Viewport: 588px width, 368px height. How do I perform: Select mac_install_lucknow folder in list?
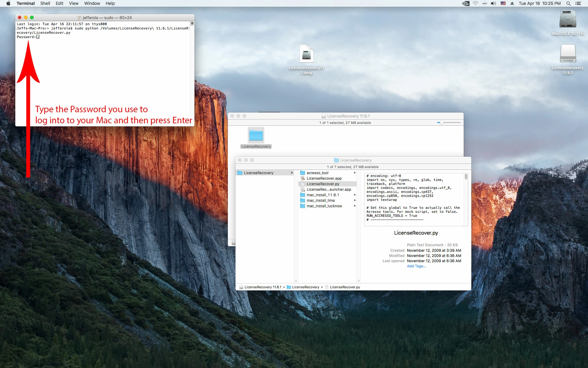click(x=324, y=206)
